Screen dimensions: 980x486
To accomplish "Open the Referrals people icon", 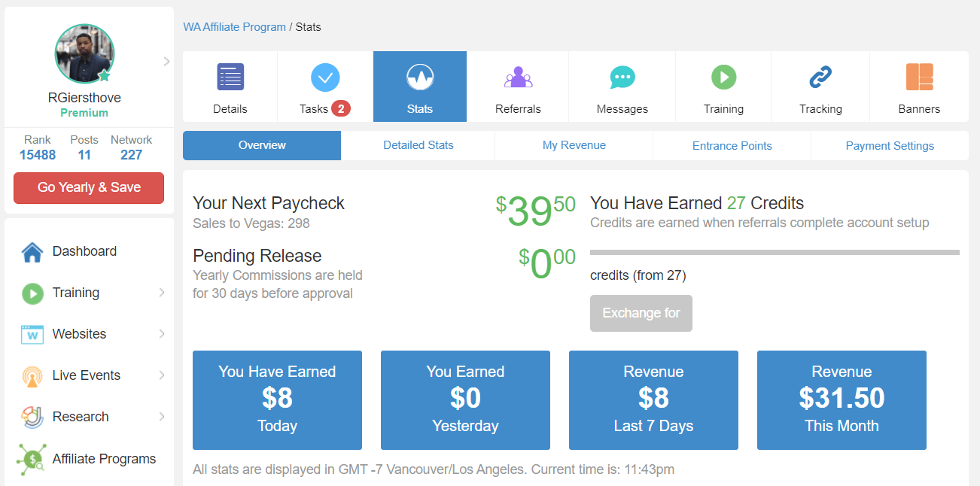I will (x=518, y=77).
